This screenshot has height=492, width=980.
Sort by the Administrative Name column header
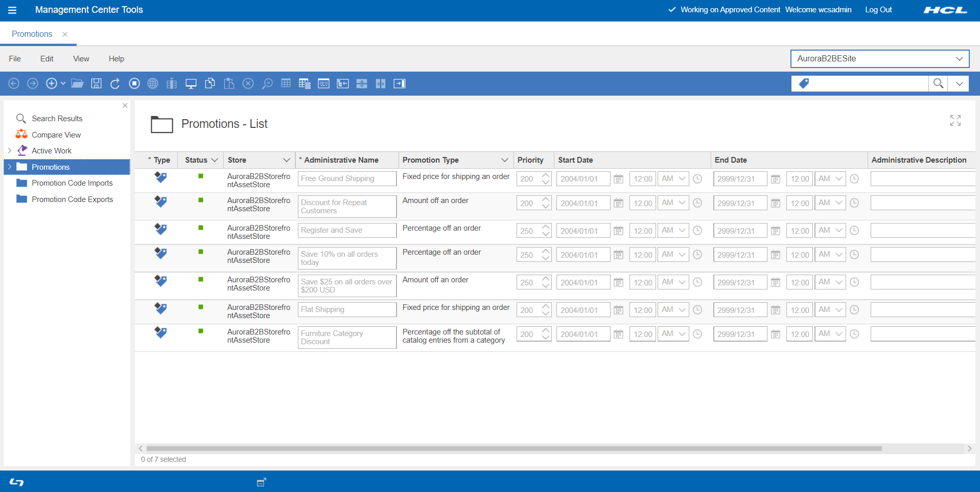pyautogui.click(x=341, y=160)
